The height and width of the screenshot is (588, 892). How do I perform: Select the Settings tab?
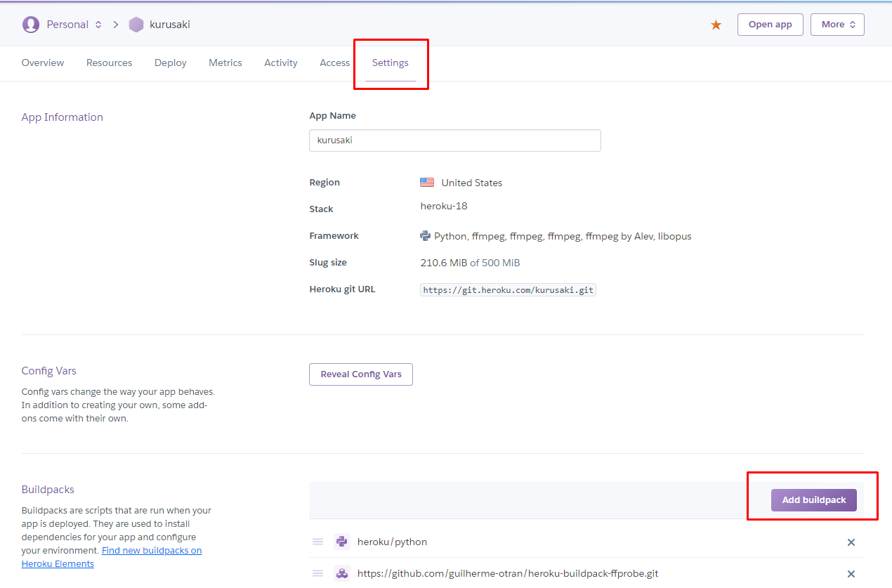(391, 63)
